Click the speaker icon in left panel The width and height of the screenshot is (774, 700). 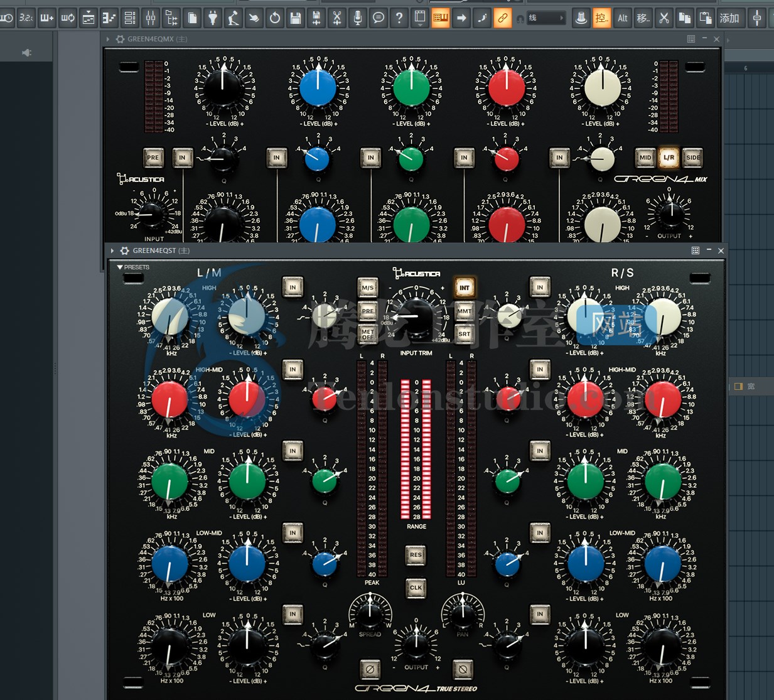click(x=26, y=53)
